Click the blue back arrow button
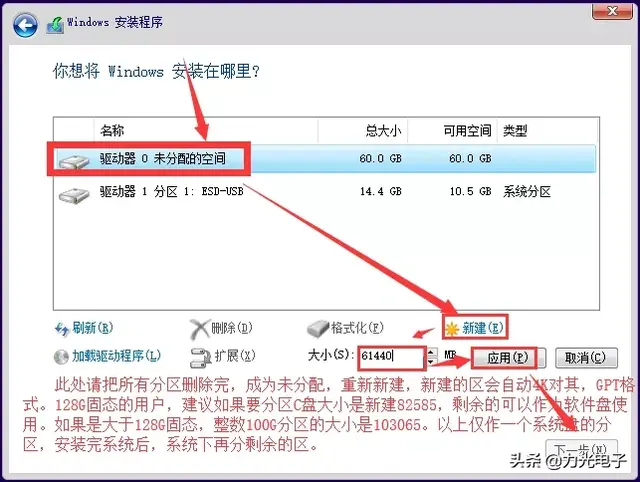Viewport: 640px width, 482px height. (25, 25)
